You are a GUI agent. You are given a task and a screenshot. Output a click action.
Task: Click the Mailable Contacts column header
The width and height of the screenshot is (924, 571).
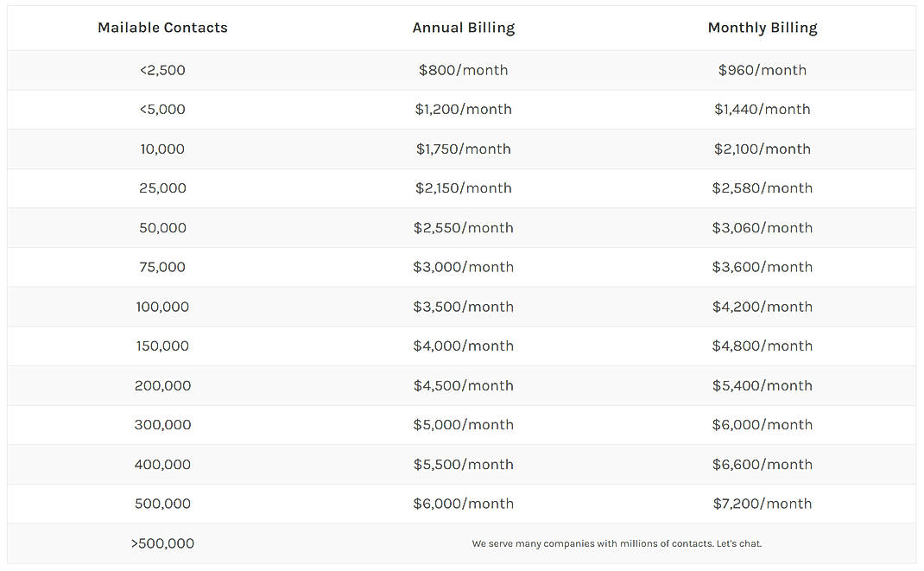(x=162, y=28)
